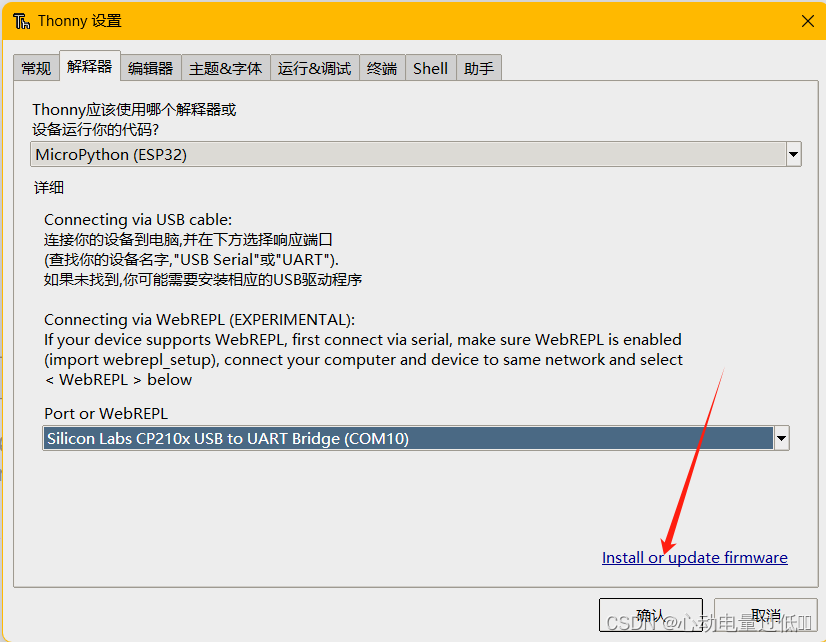Expand interpreter list with its dropdown arrow
Viewport: 826px width, 642px height.
(793, 154)
